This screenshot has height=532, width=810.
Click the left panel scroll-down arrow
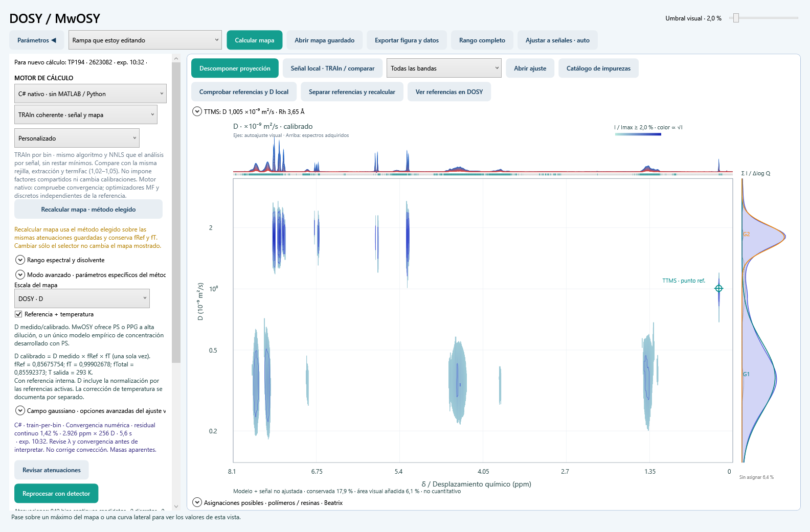point(176,506)
